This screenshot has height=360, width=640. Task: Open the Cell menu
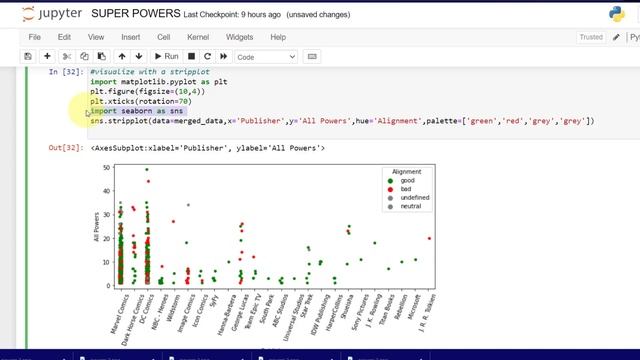[x=164, y=37]
